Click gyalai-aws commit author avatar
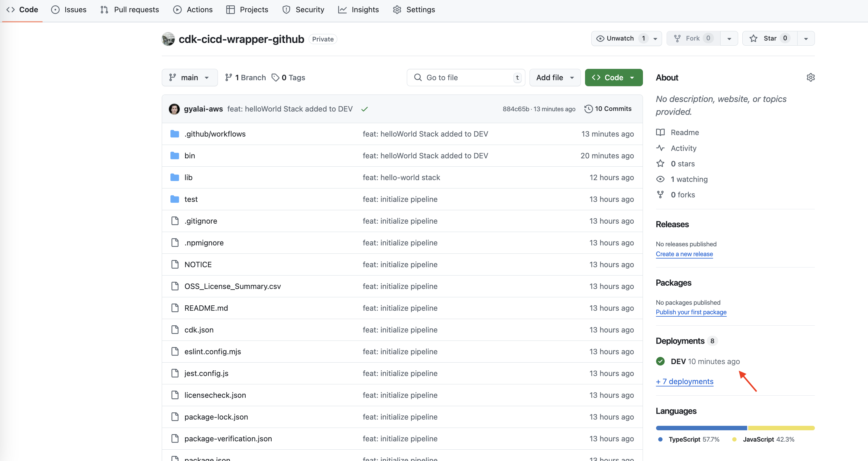 click(x=174, y=109)
